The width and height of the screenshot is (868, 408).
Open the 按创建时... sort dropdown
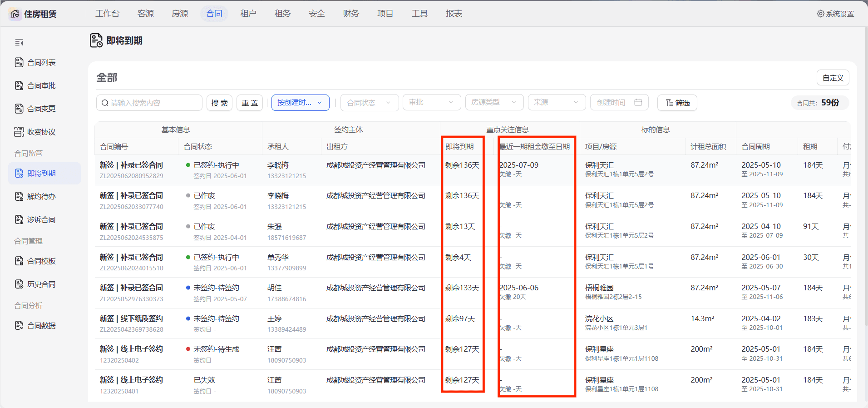(301, 103)
